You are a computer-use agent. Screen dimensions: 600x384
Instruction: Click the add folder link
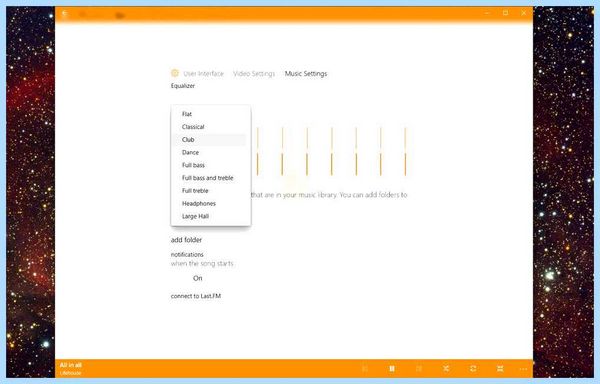(x=186, y=240)
